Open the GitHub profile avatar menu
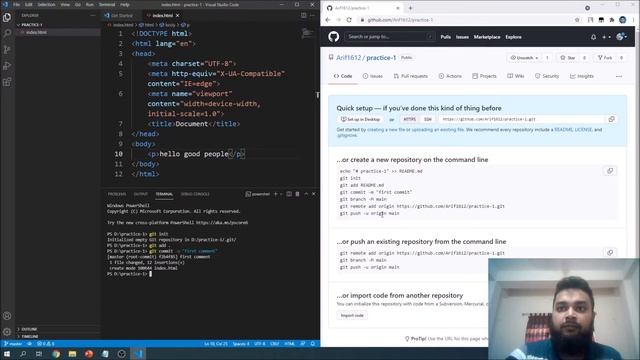640x360 pixels. click(x=621, y=37)
